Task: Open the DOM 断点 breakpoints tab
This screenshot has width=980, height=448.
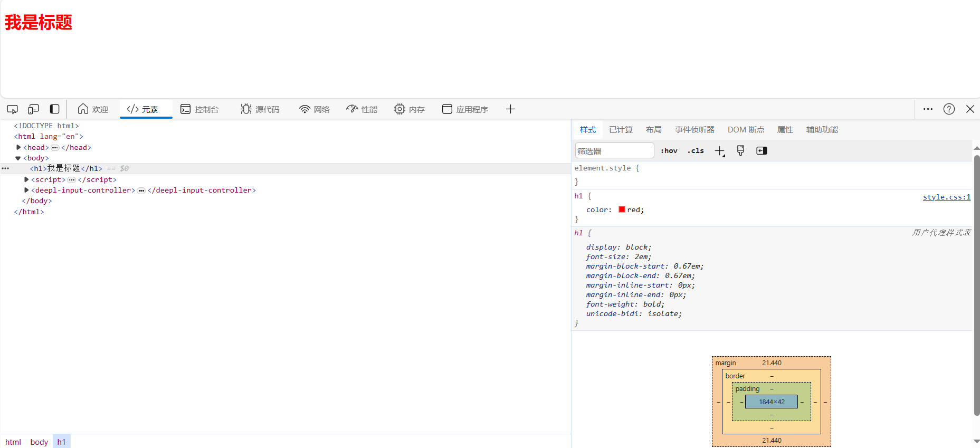Action: [x=746, y=129]
